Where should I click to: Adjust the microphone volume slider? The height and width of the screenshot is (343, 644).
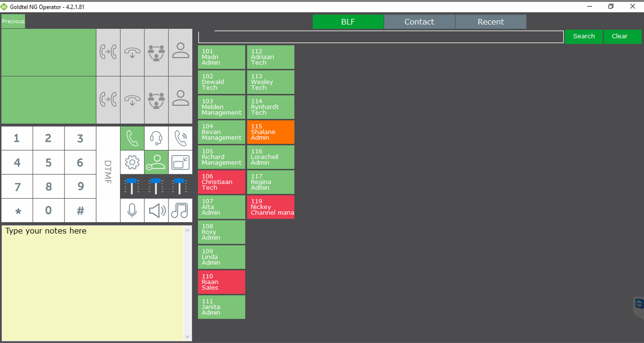point(132,186)
